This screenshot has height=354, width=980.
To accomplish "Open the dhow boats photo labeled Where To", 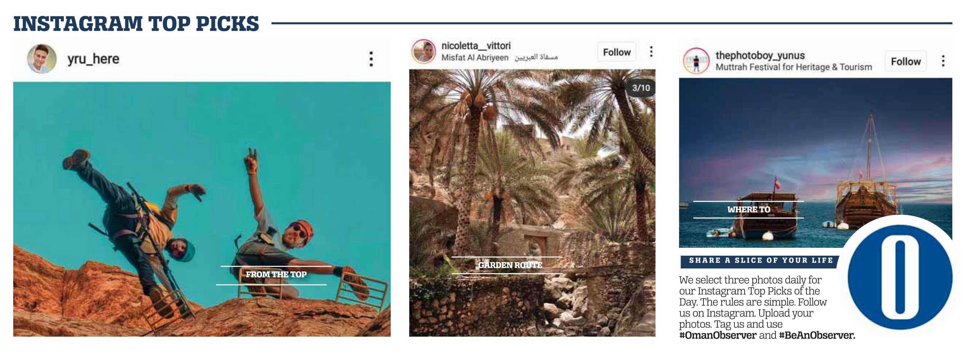I will (816, 162).
